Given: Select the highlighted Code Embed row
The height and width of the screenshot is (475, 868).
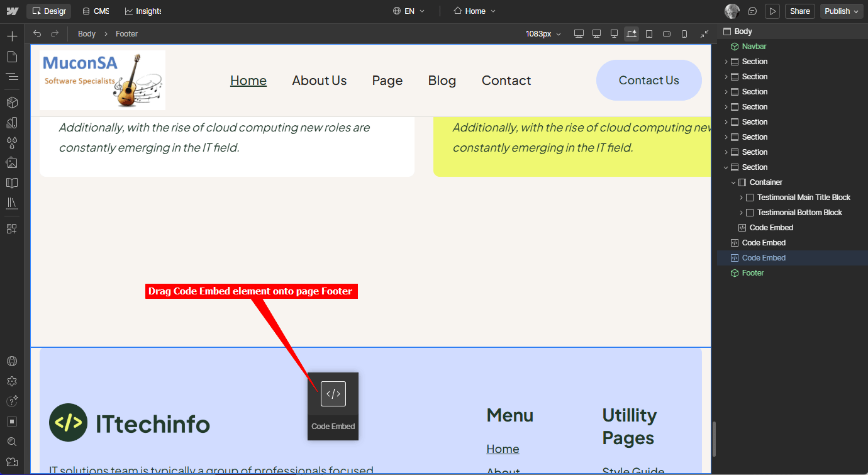Looking at the screenshot, I should (793, 258).
